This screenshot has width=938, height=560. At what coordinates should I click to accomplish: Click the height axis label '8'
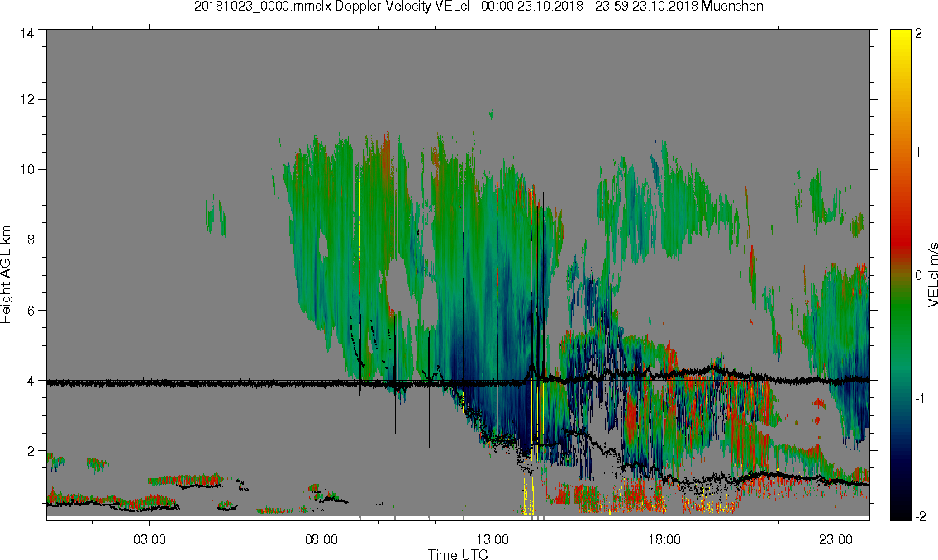pos(31,240)
